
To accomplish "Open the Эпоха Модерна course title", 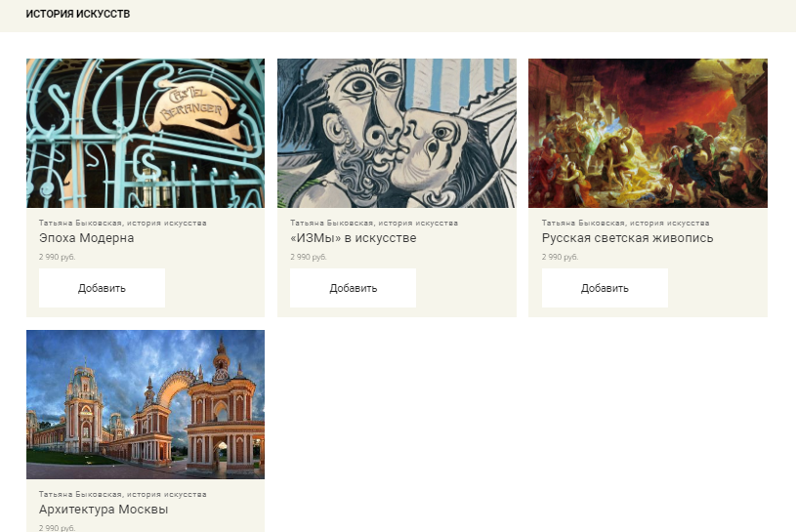I will coord(86,238).
